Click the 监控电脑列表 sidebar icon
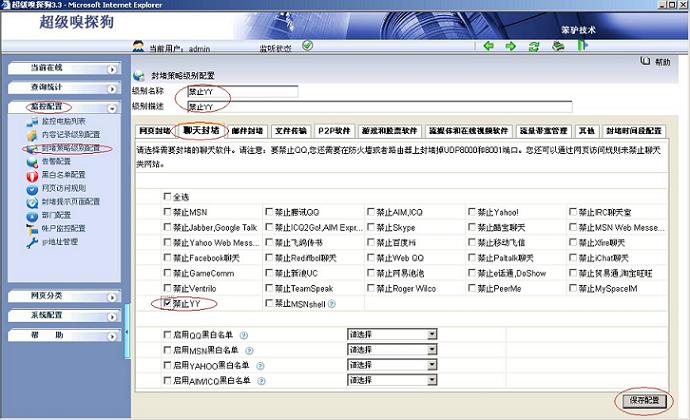Image resolution: width=690 pixels, height=420 pixels. point(32,120)
